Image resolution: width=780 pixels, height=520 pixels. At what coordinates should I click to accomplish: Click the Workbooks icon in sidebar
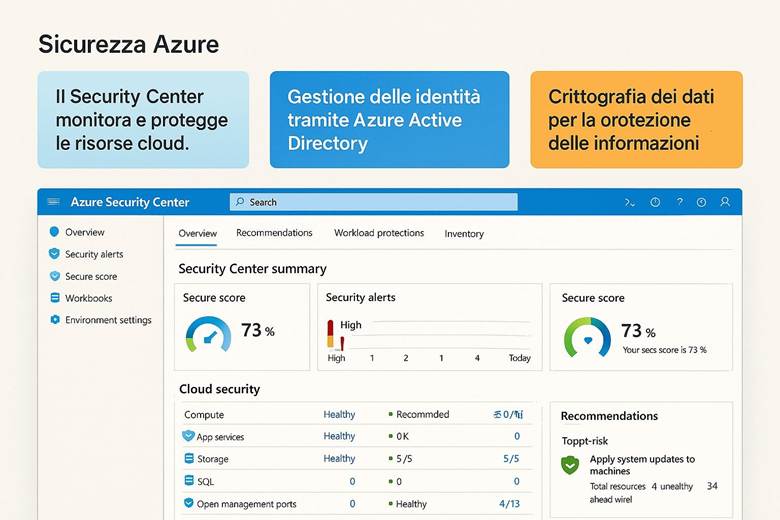pyautogui.click(x=54, y=298)
